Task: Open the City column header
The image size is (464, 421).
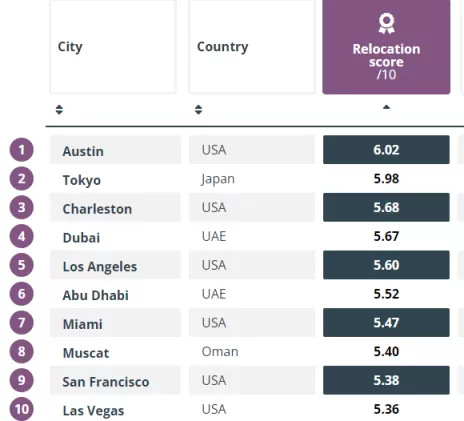Action: [x=113, y=47]
